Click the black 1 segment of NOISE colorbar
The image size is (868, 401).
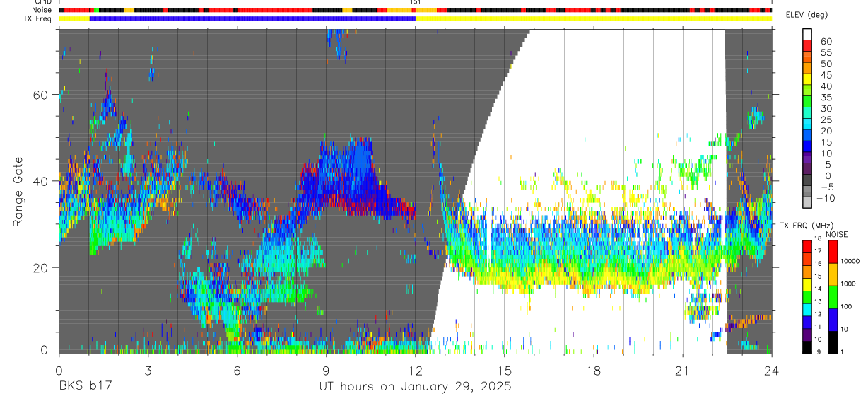833,342
